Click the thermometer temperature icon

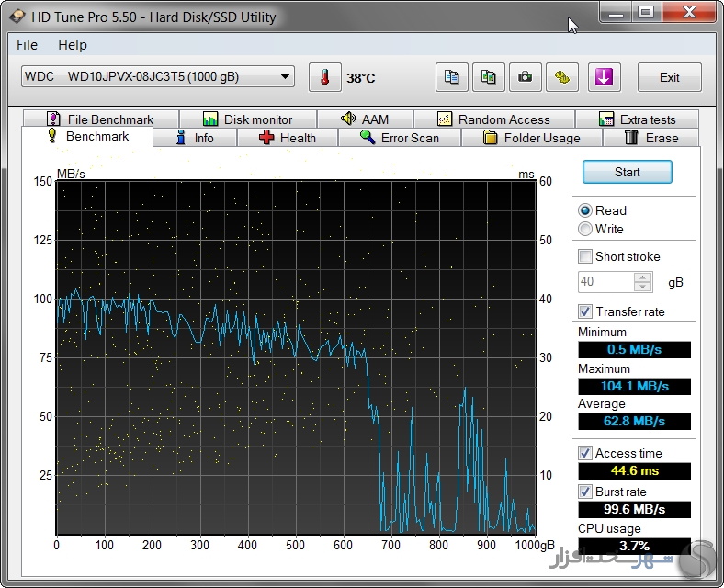pyautogui.click(x=325, y=77)
